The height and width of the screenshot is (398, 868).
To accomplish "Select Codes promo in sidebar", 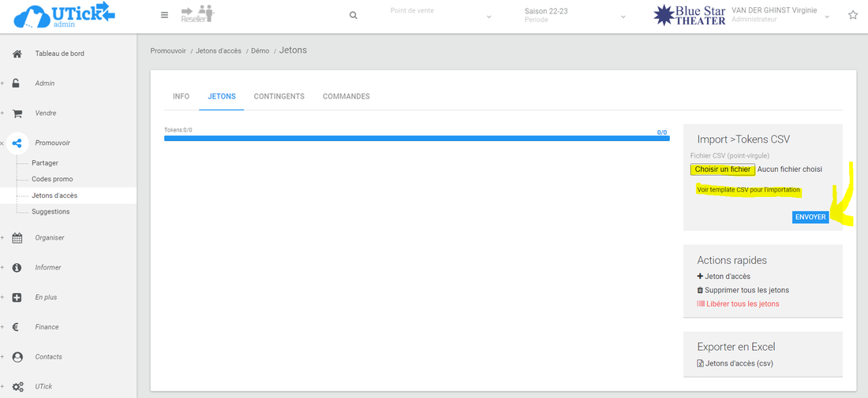I will pyautogui.click(x=52, y=179).
